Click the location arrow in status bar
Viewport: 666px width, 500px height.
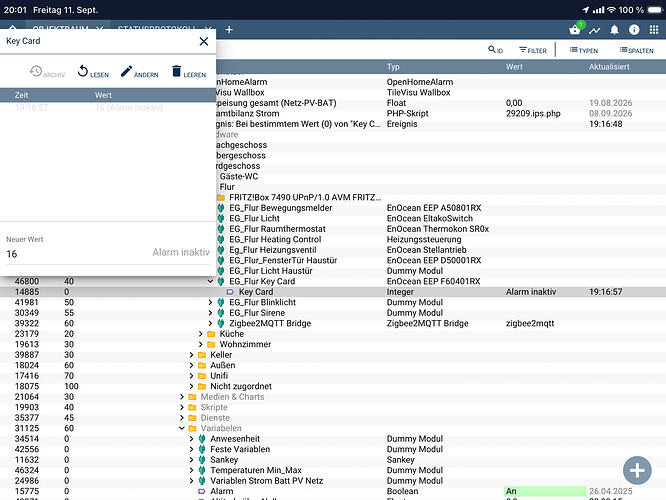[x=585, y=10]
